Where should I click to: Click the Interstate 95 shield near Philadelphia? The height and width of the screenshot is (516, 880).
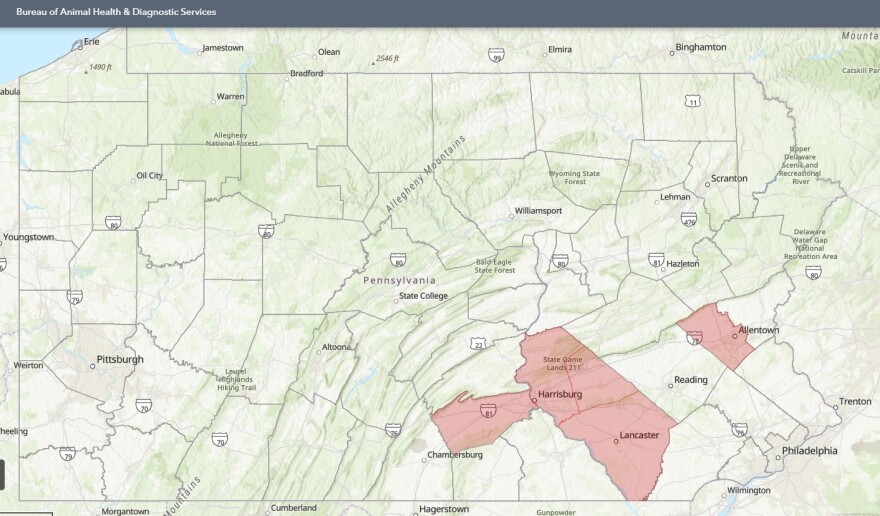click(x=739, y=429)
